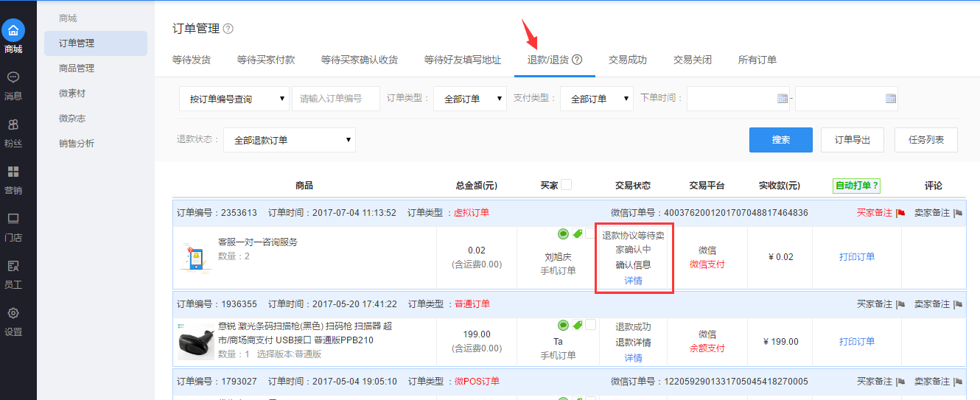Click help icon next to 订单管理 title

tap(228, 29)
